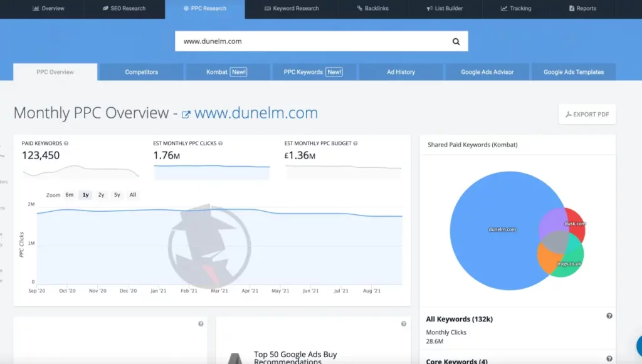Image resolution: width=642 pixels, height=364 pixels.
Task: Click the Reports tab document icon
Action: tap(572, 9)
